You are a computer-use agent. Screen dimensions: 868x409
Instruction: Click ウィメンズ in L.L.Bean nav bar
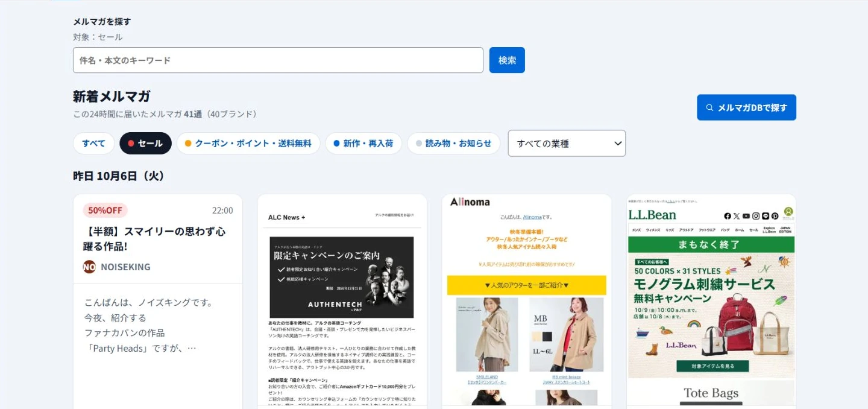point(653,230)
